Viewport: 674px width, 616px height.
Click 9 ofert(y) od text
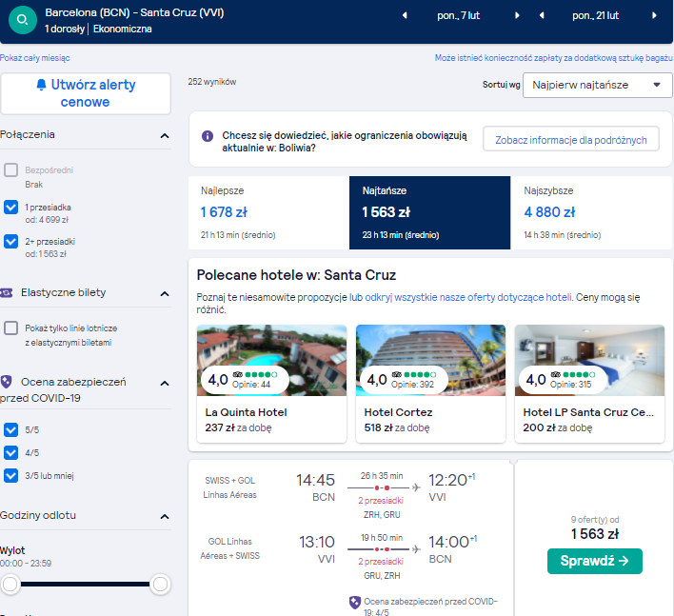[595, 520]
